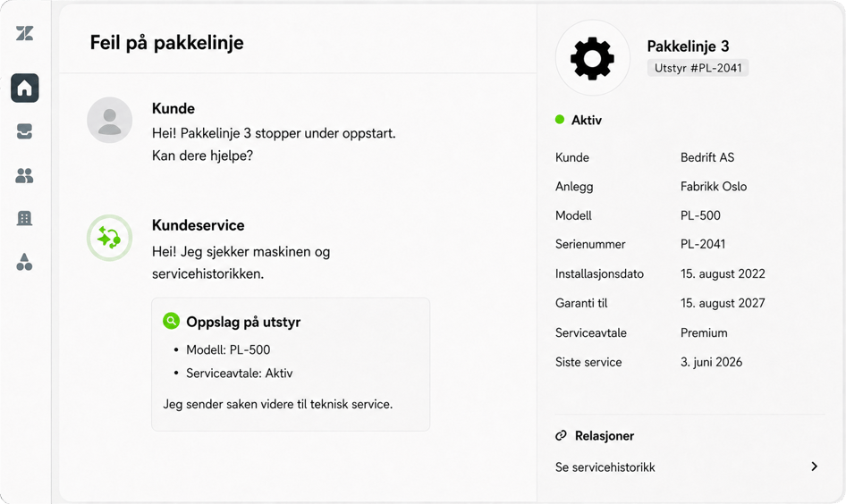The width and height of the screenshot is (846, 504).
Task: Open the Home icon in sidebar
Action: click(x=25, y=88)
